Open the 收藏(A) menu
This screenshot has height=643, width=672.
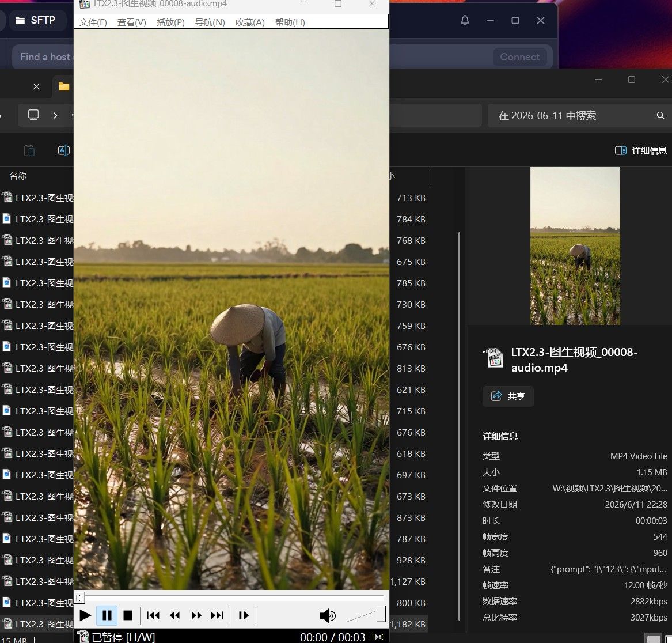pyautogui.click(x=250, y=22)
